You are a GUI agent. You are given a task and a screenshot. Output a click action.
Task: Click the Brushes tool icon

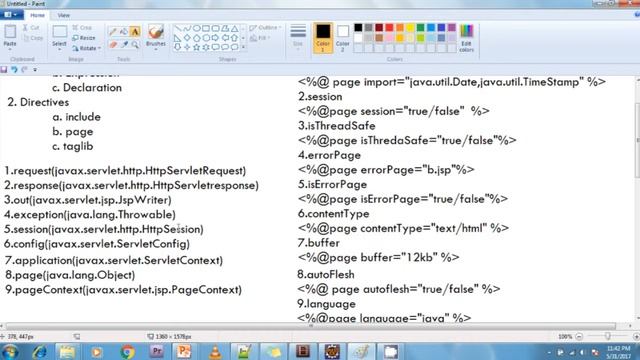tap(156, 32)
